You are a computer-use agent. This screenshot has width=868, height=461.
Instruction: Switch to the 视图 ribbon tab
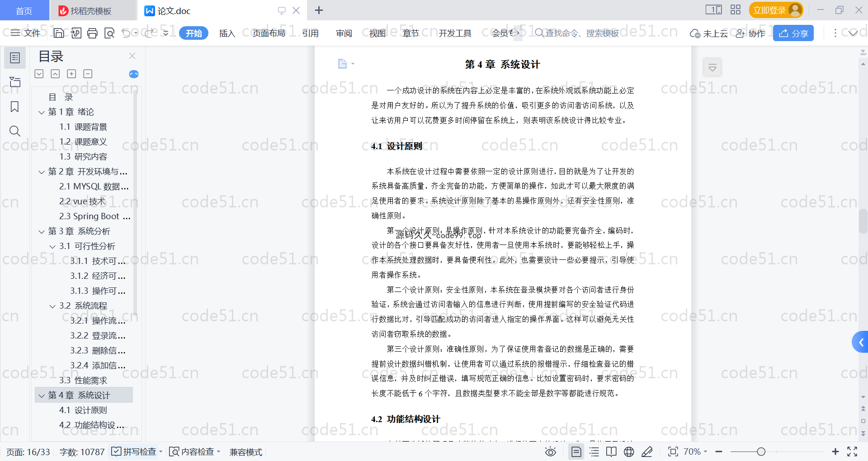point(377,33)
